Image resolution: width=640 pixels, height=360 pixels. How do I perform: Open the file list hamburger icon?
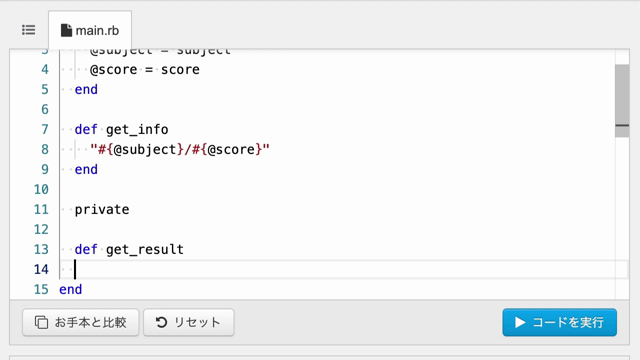tap(29, 30)
